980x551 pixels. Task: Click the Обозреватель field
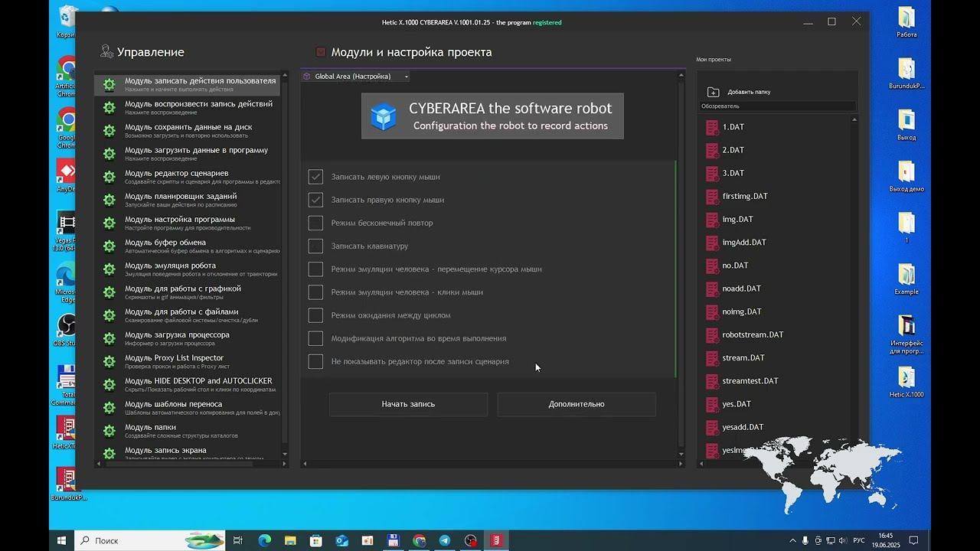778,106
